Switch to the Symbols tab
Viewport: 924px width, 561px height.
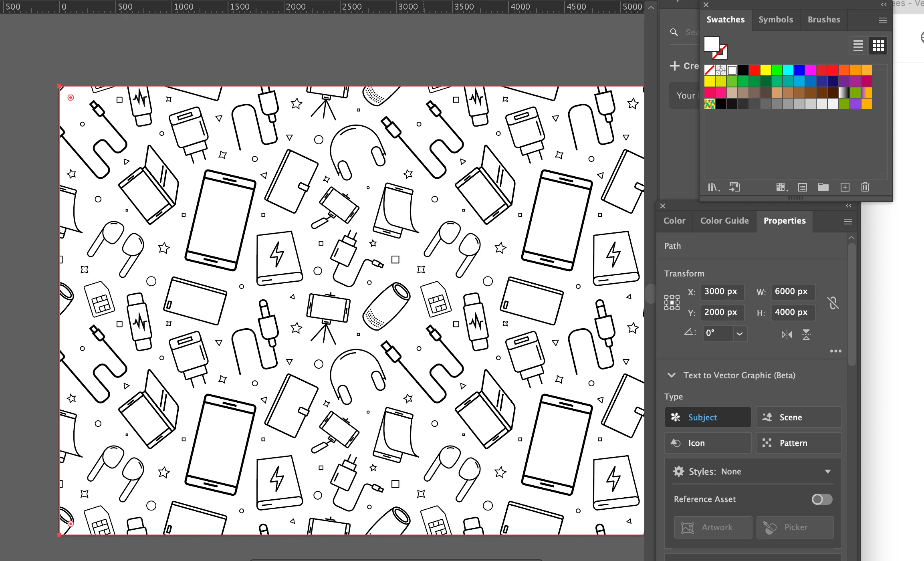(775, 20)
